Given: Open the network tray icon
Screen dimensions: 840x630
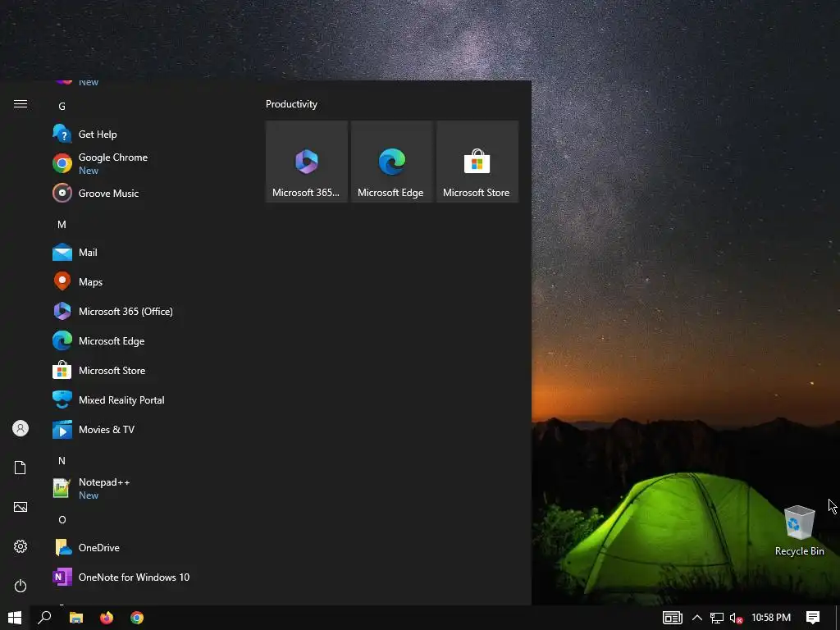Looking at the screenshot, I should (717, 618).
